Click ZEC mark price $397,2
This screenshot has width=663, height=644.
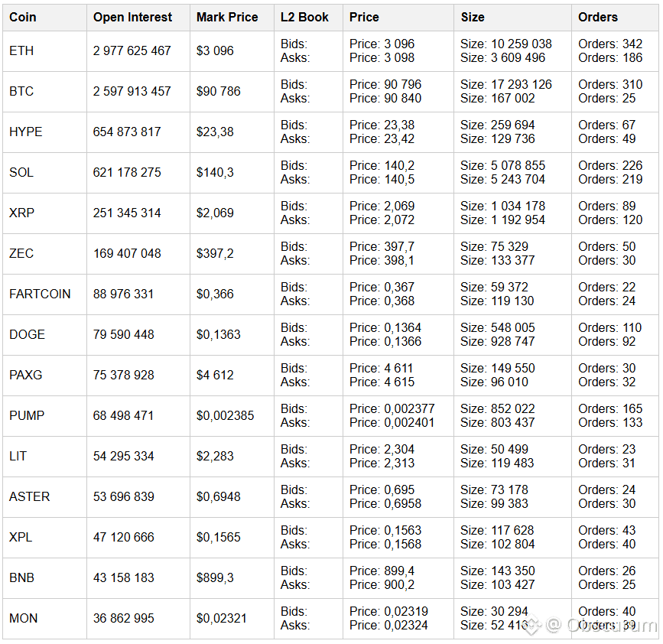coord(215,253)
